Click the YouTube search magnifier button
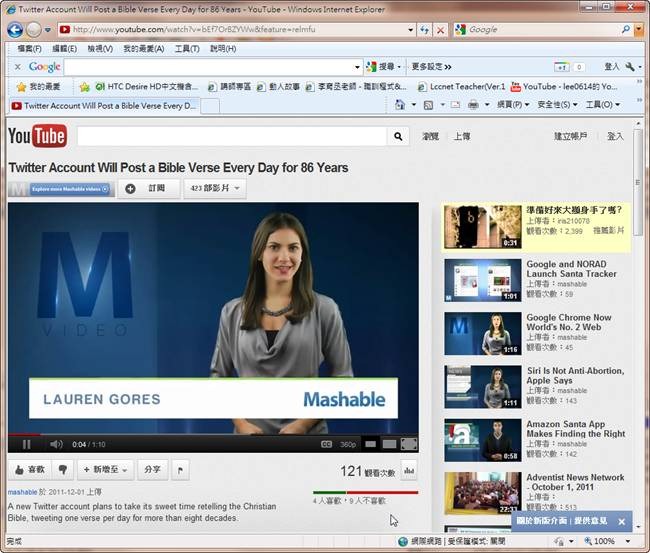The image size is (650, 553). 398,136
